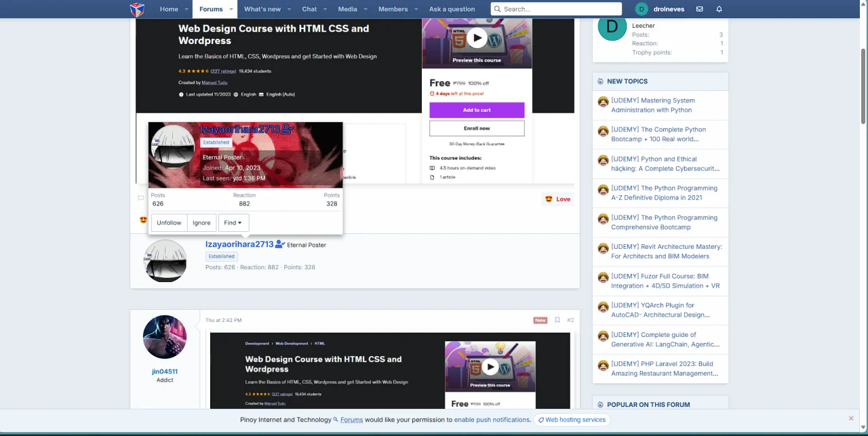
Task: Open the What's new tab
Action: point(262,9)
